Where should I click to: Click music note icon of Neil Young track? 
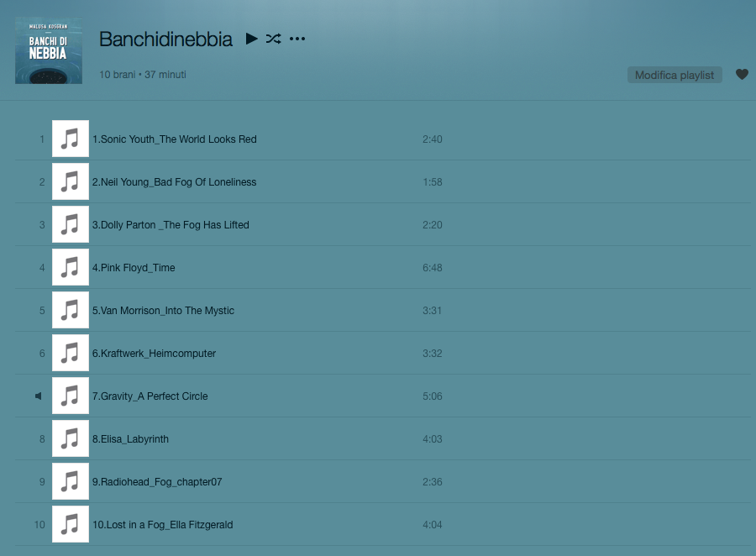pyautogui.click(x=71, y=181)
